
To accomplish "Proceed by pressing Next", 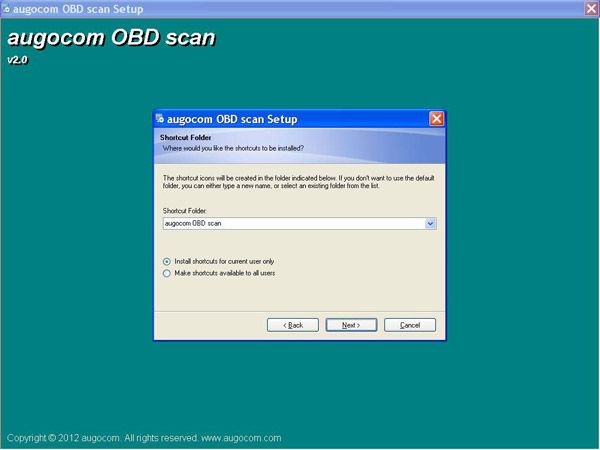I will (x=351, y=325).
